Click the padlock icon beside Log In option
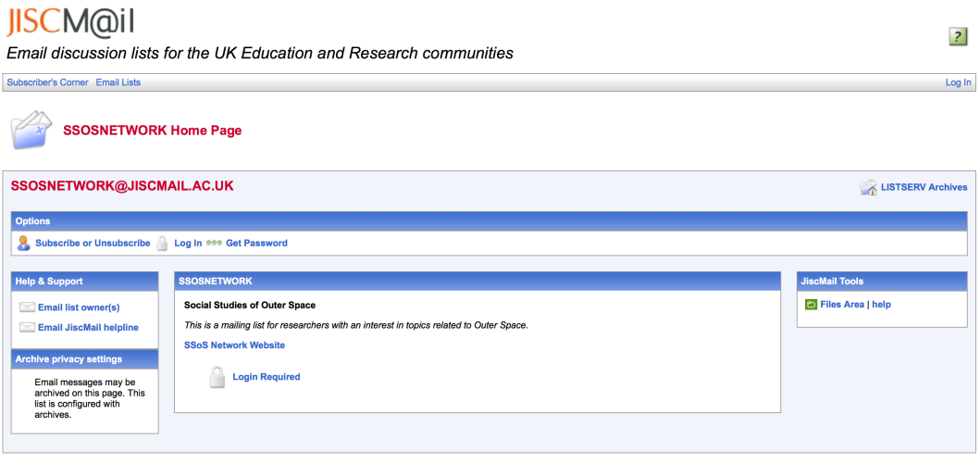980x464 pixels. tap(162, 244)
